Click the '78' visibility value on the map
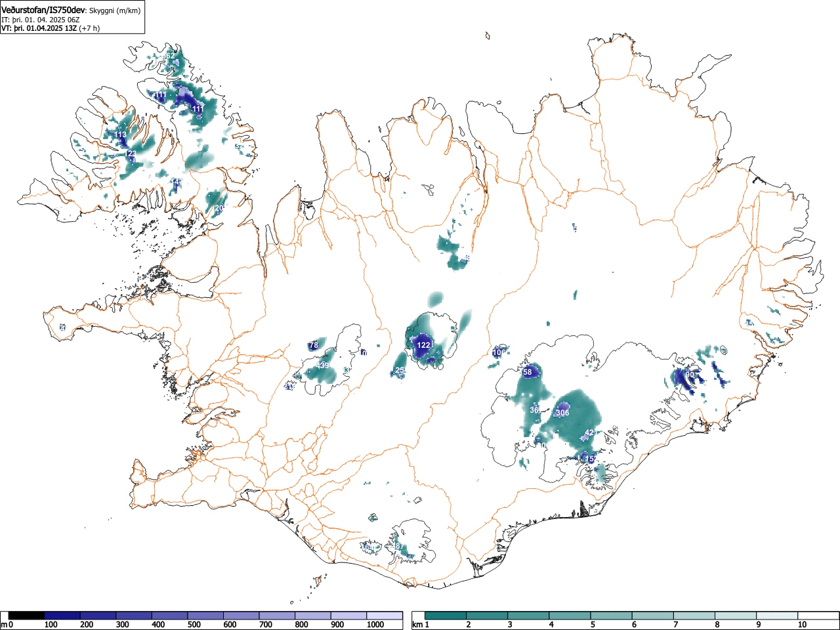The height and width of the screenshot is (630, 840). tap(314, 345)
